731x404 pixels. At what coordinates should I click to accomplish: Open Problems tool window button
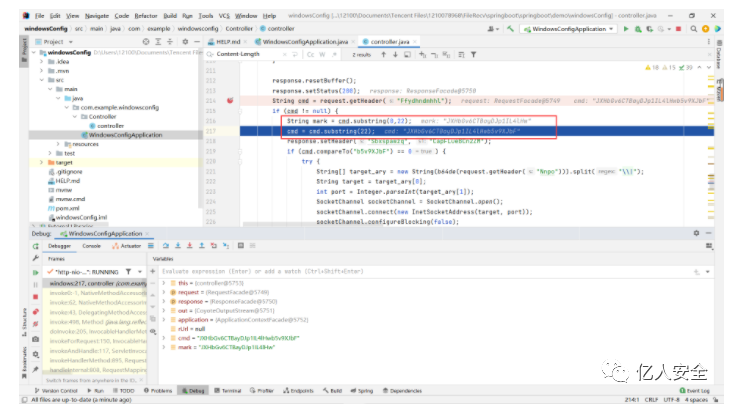coord(158,390)
